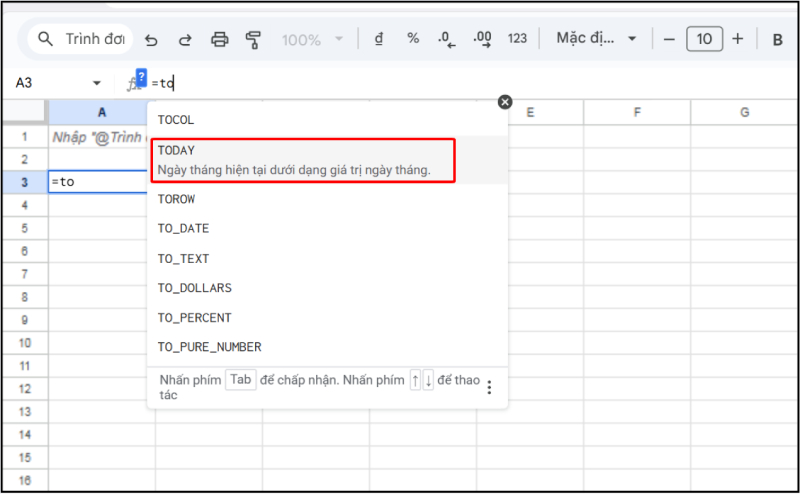The width and height of the screenshot is (800, 494).
Task: Select row 12 header
Action: [x=24, y=389]
